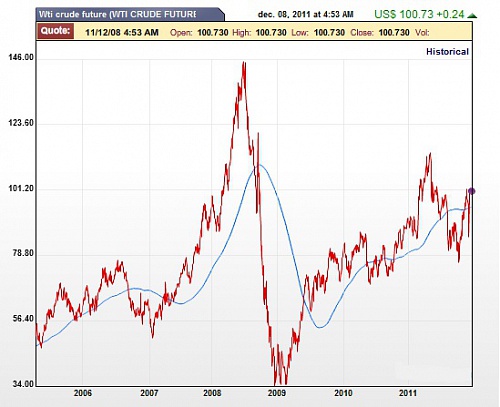Click the red Quote button
The image size is (500, 407).
click(55, 31)
